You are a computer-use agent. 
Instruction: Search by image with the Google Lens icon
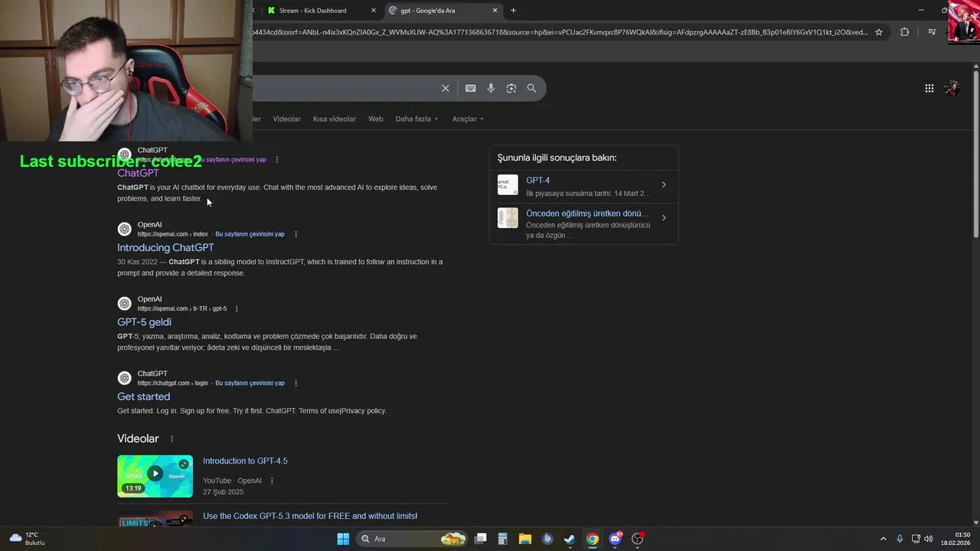[511, 88]
